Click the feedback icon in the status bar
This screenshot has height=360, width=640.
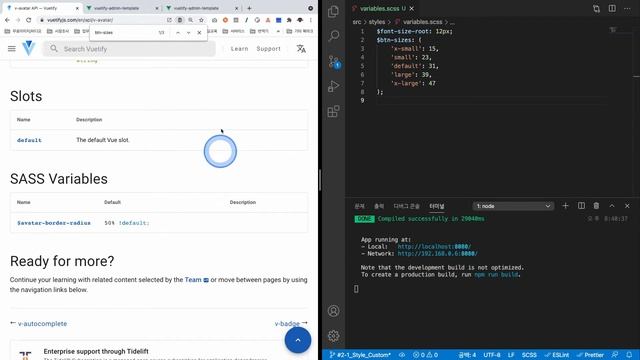(615, 355)
